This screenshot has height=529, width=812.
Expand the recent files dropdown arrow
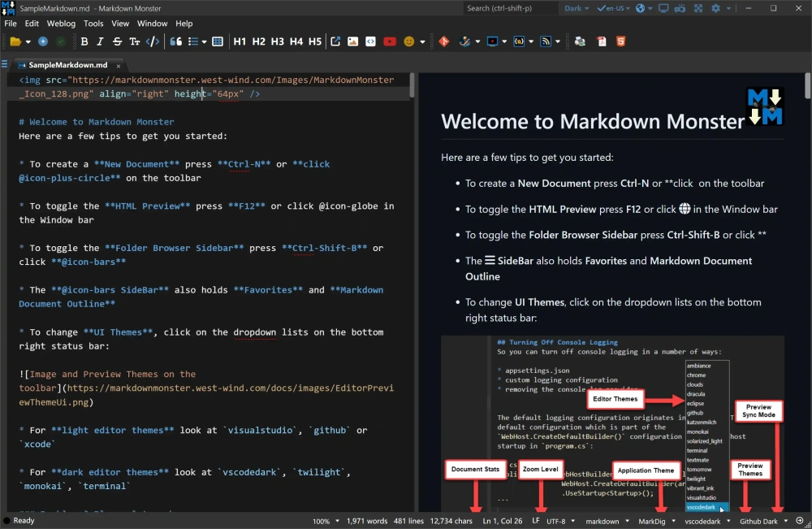[28, 42]
